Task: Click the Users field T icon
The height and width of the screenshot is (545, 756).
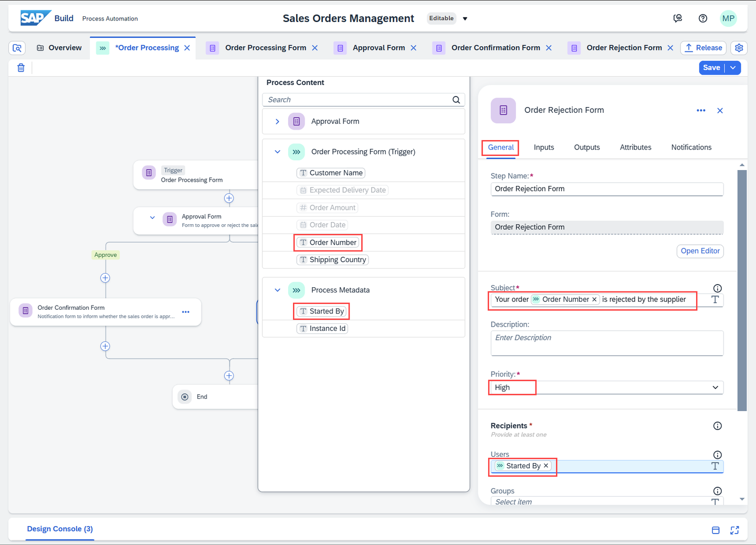Action: pos(715,466)
